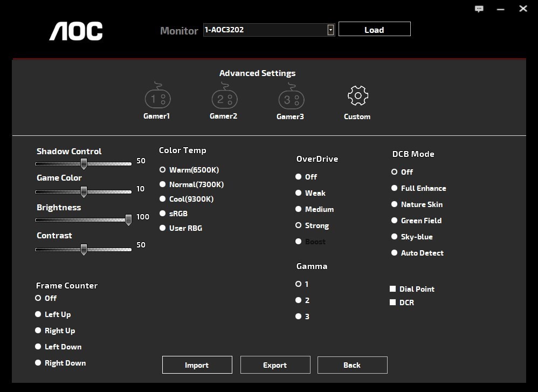Set Frame Counter to Right Up
The height and width of the screenshot is (392, 538).
click(x=38, y=331)
